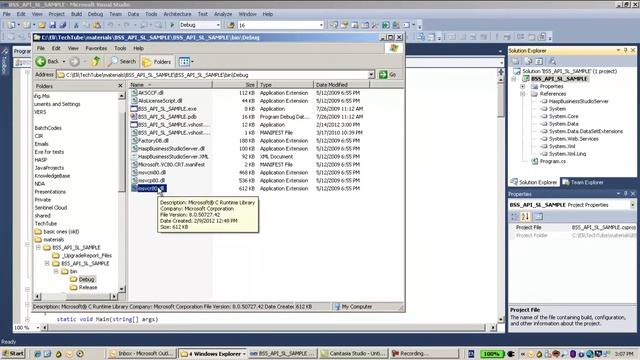Open the Properties object dropdown arrow
This screenshot has height=360, width=640.
(x=632, y=205)
